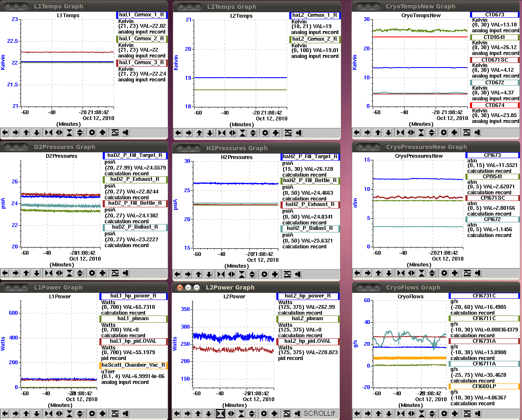Click circle auto-scale icon in L2Temps Graph
522x420 pixels.
[x=265, y=133]
